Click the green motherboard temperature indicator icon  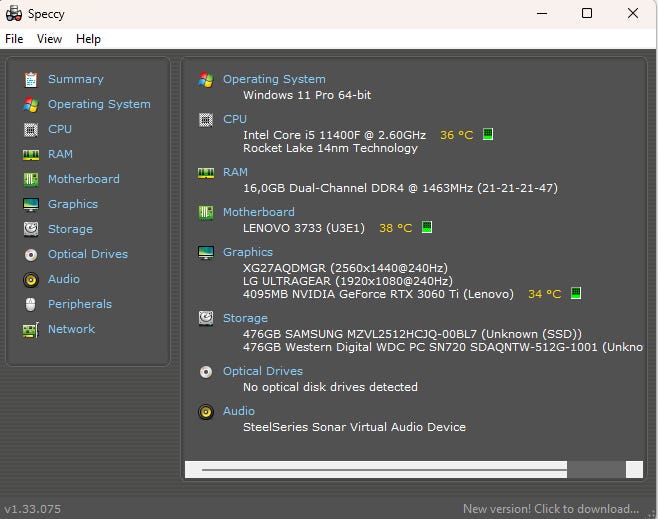click(x=427, y=227)
